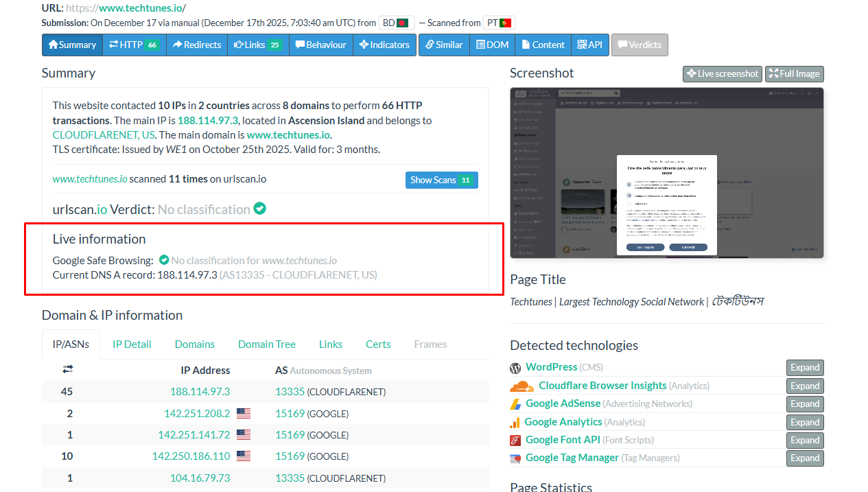Click main IP 188.114.97.3 in summary
The height and width of the screenshot is (492, 868).
point(208,120)
